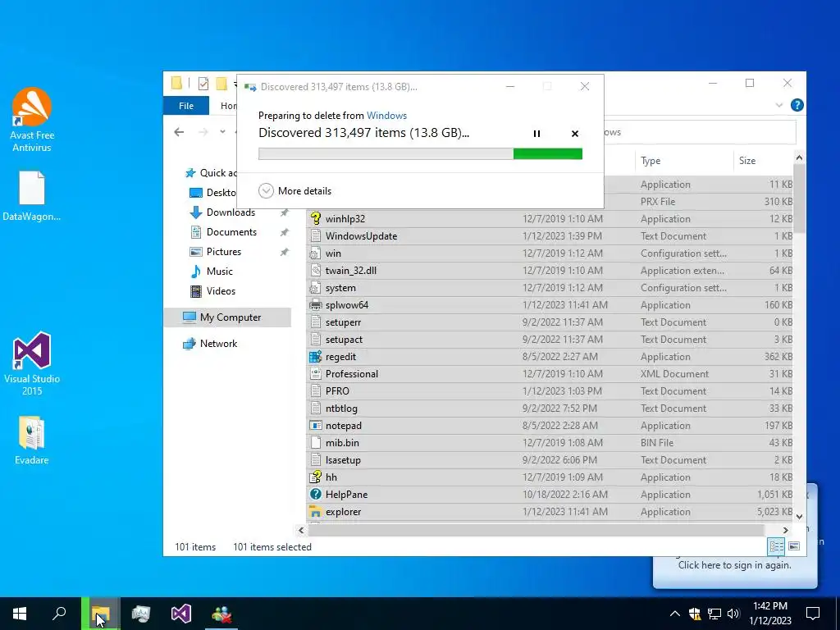Open Videos in navigation pane
The image size is (840, 630).
tap(221, 291)
